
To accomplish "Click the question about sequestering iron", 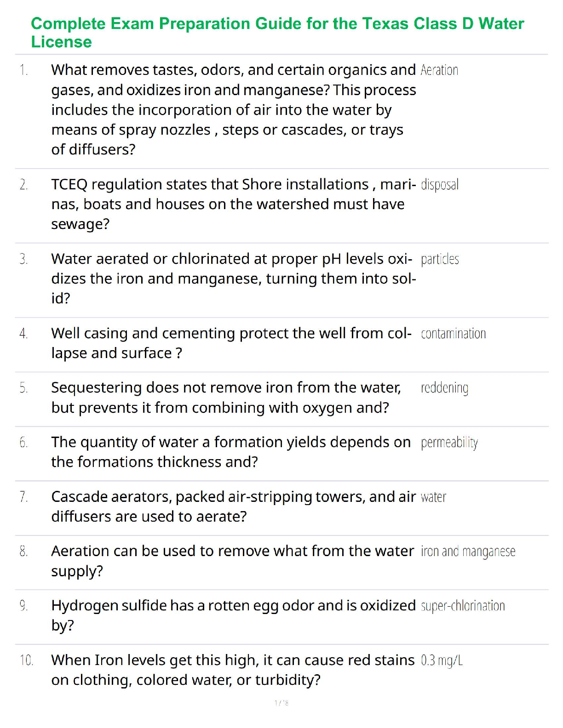I will pyautogui.click(x=225, y=398).
